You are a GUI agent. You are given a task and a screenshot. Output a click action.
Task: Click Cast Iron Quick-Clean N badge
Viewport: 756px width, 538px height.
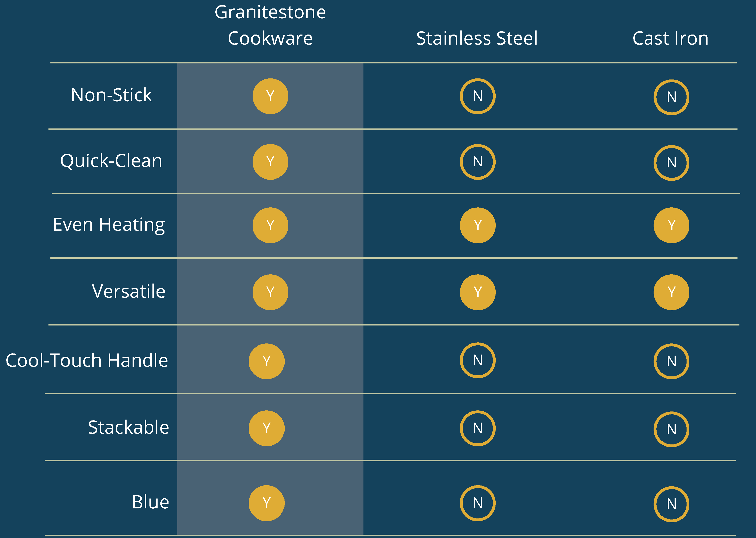click(671, 163)
